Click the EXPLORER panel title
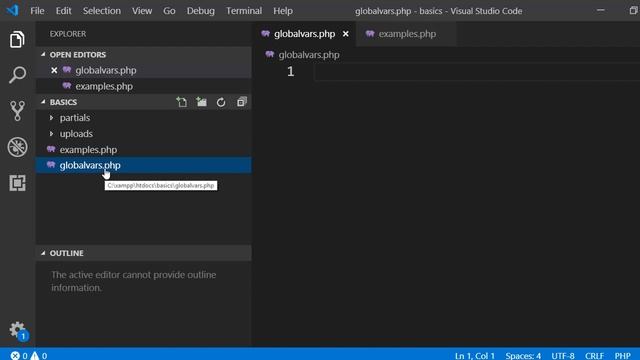This screenshot has width=640, height=360. tap(68, 34)
